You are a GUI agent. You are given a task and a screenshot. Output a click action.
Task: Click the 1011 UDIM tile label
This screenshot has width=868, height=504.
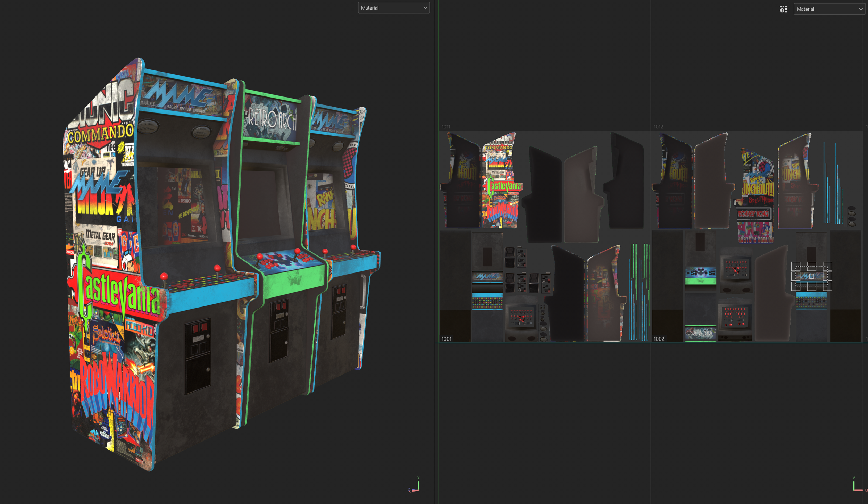446,127
